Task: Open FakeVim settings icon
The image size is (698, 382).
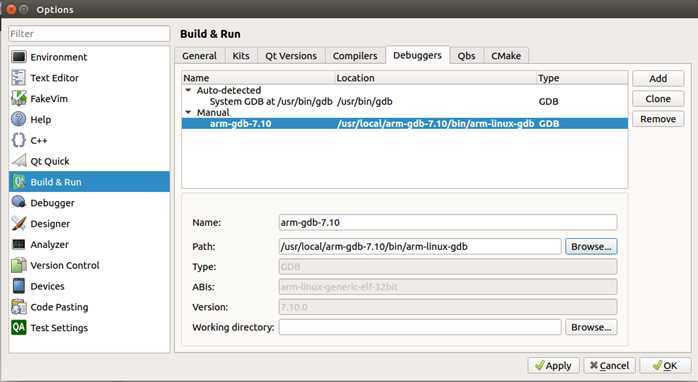Action: (19, 98)
